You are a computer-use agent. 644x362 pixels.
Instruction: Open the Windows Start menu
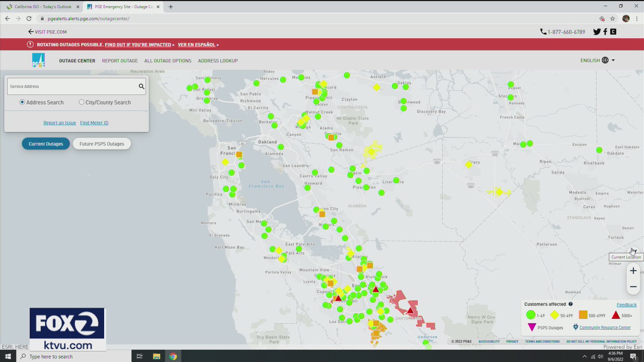pyautogui.click(x=8, y=356)
